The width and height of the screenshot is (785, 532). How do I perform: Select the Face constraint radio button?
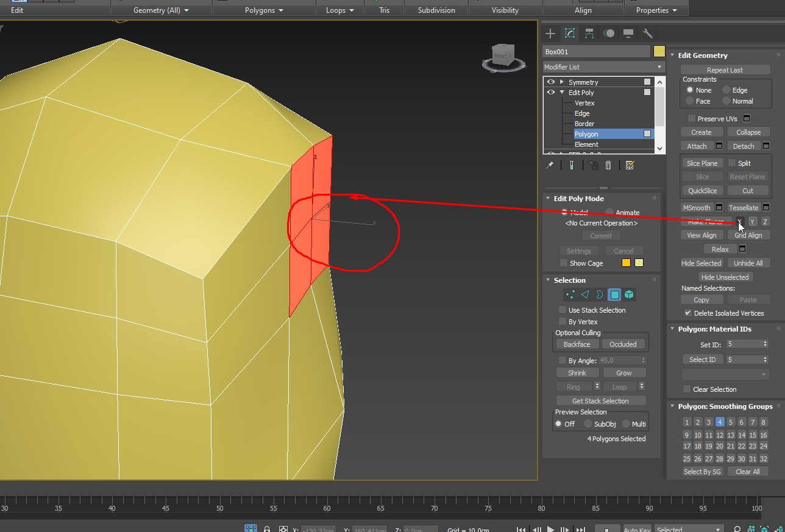click(690, 101)
